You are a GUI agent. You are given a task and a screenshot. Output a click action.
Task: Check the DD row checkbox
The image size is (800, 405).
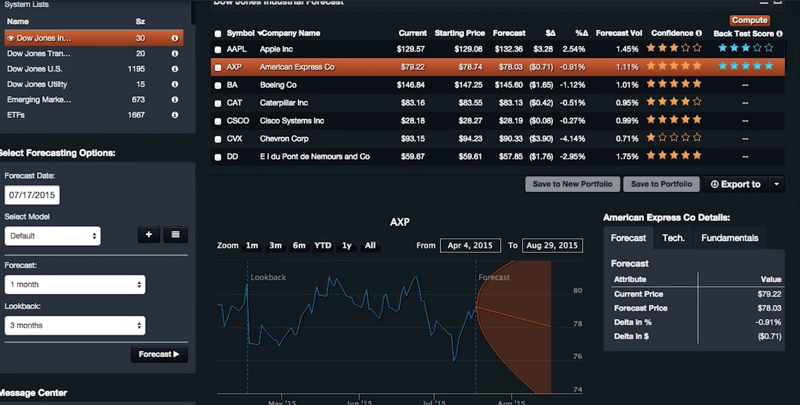click(x=218, y=157)
